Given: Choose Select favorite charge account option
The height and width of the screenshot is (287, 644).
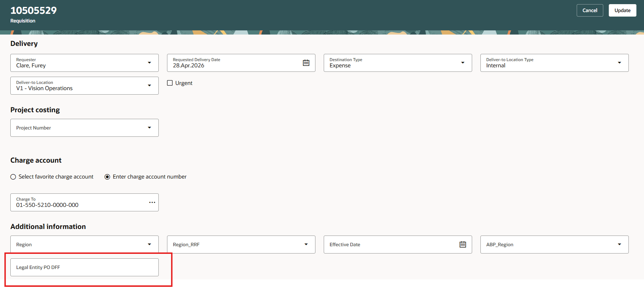Looking at the screenshot, I should [x=13, y=177].
